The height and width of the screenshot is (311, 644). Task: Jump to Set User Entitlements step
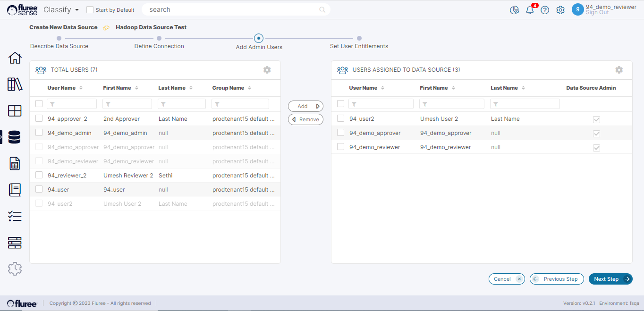pyautogui.click(x=359, y=39)
